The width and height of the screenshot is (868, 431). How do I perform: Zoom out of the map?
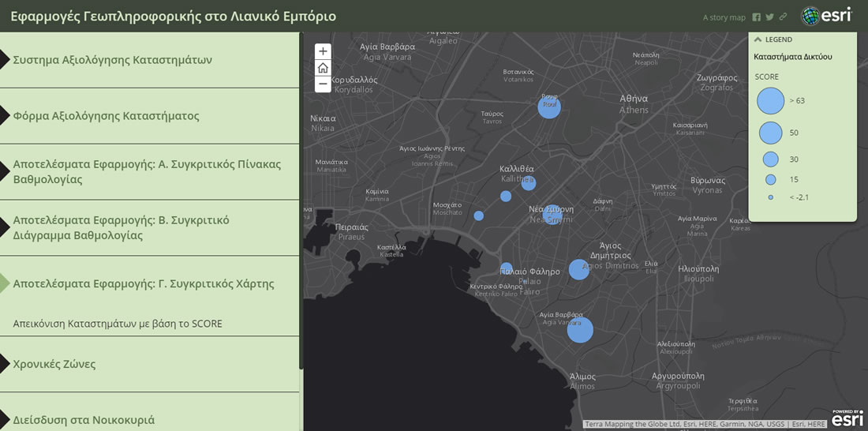[x=323, y=84]
